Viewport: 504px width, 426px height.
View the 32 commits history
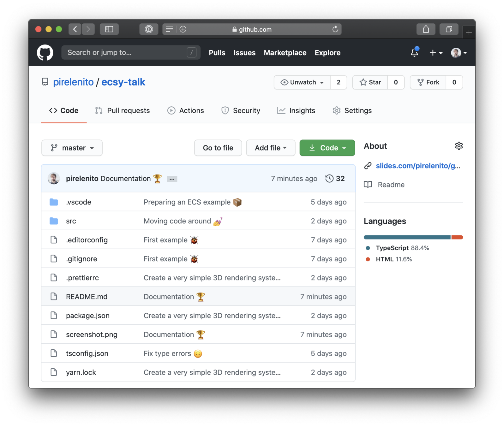[x=335, y=179]
